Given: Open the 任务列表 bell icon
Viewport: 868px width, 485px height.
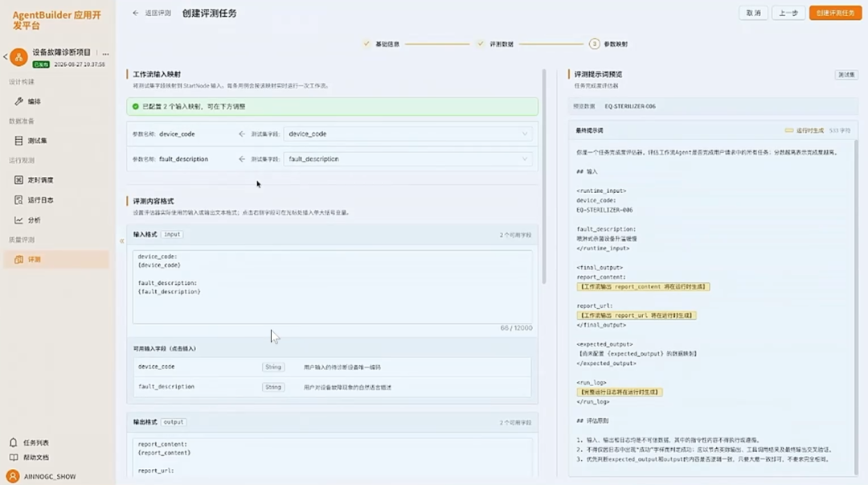Looking at the screenshot, I should point(14,442).
